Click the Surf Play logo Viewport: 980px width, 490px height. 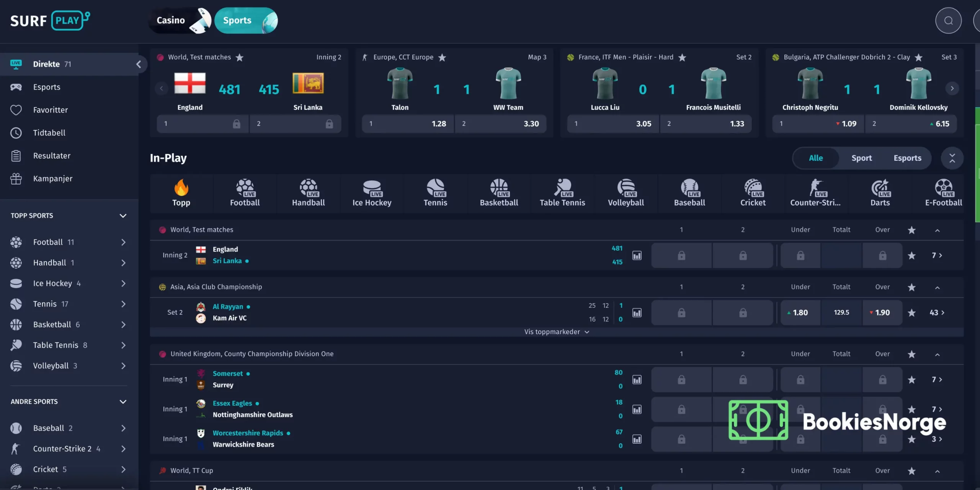(50, 20)
